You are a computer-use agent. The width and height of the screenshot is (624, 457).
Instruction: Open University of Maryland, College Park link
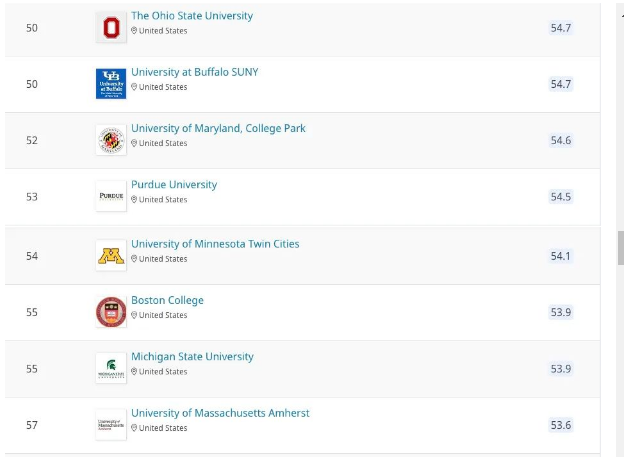(218, 128)
